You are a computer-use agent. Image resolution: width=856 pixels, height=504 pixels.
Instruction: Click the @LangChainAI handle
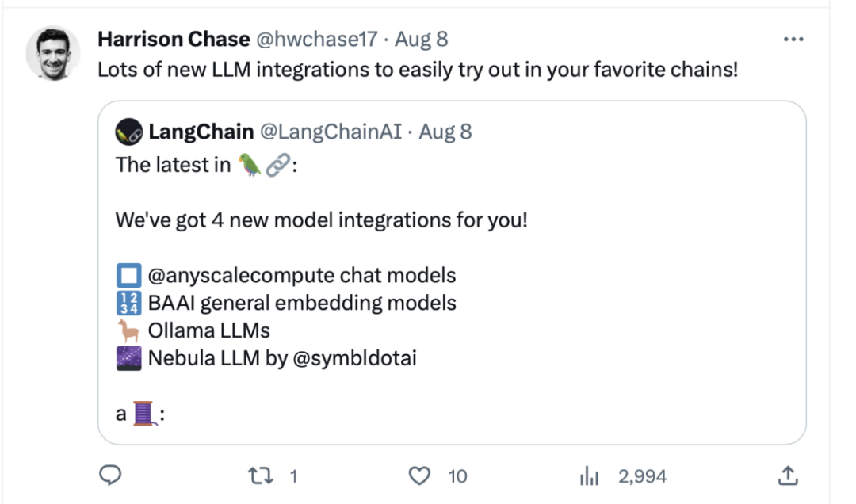tap(331, 132)
